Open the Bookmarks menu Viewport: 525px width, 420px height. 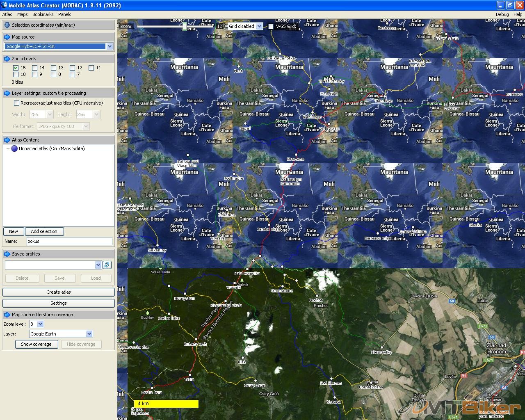pos(43,14)
